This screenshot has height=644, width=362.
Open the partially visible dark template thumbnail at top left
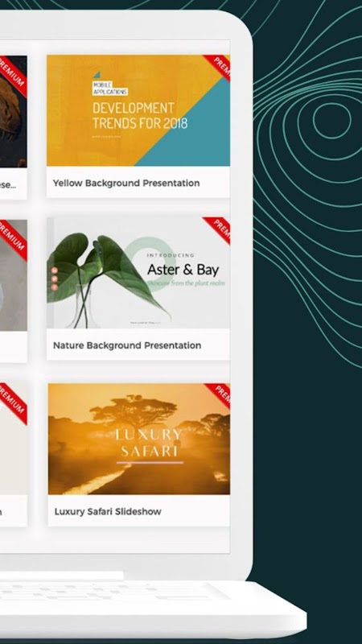[14, 111]
